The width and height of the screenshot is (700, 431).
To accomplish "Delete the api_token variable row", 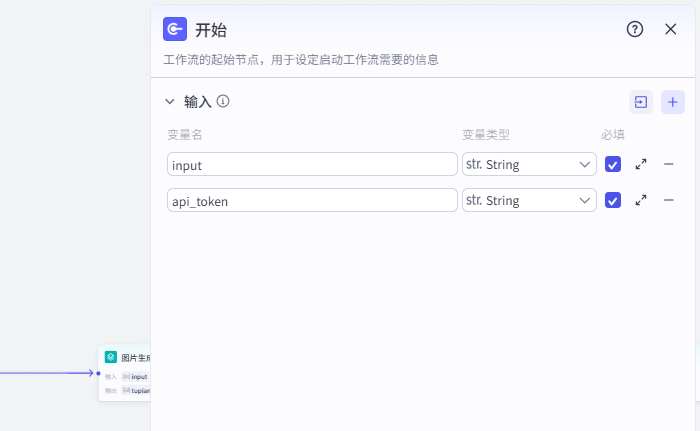I will click(669, 200).
